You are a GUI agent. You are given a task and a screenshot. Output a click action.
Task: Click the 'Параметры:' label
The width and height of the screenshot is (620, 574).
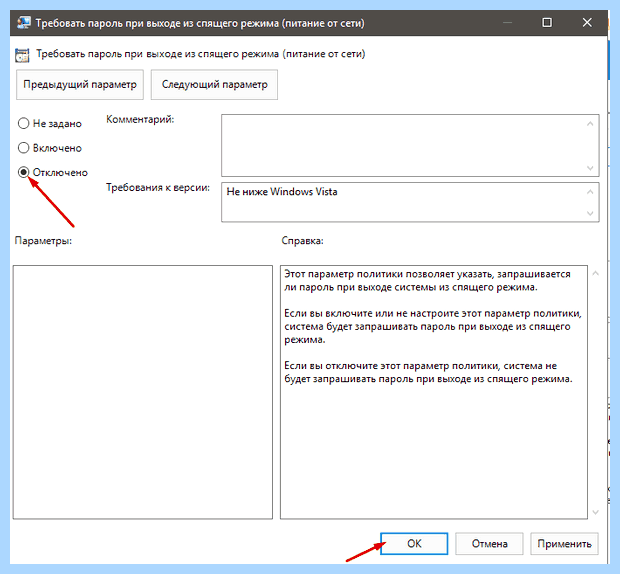pos(43,241)
